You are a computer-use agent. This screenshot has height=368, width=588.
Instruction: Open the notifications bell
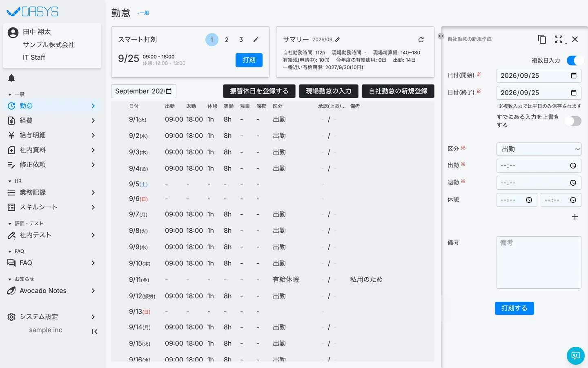tap(11, 78)
